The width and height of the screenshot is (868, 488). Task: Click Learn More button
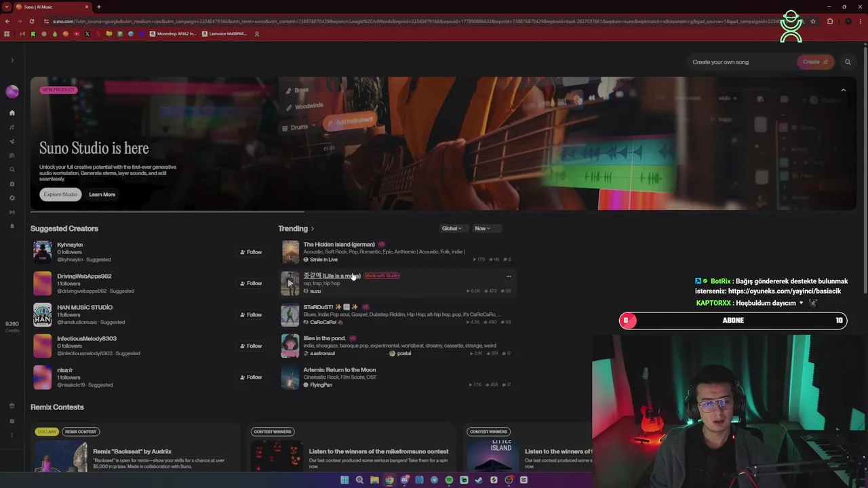point(102,195)
